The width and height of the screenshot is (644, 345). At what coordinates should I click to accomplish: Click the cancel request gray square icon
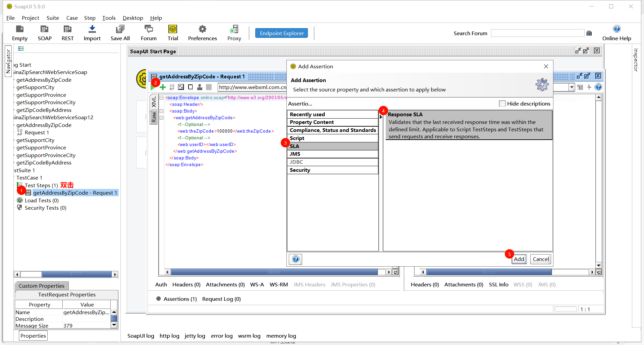coord(209,87)
